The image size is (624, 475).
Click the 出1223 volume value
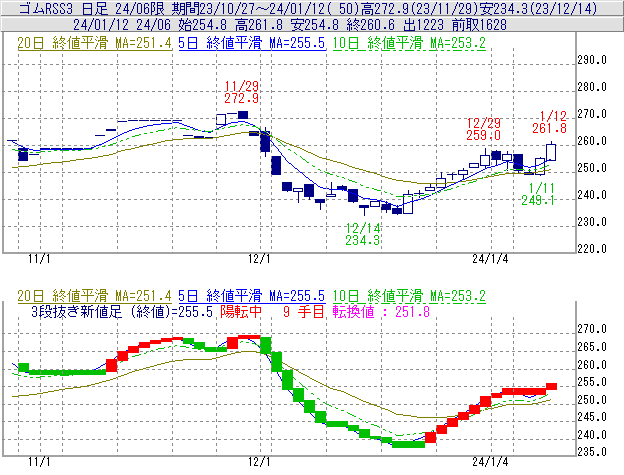tap(423, 25)
